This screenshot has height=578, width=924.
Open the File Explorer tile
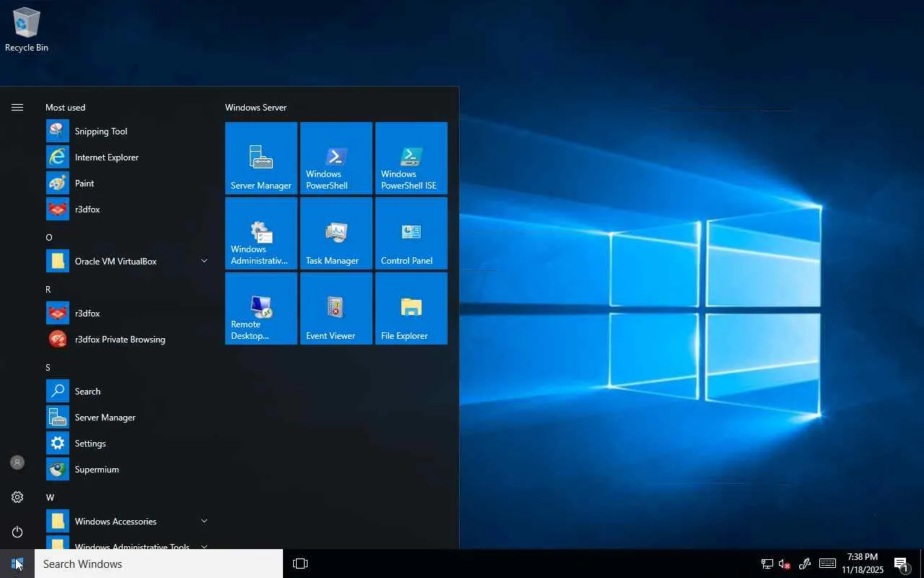tap(411, 309)
